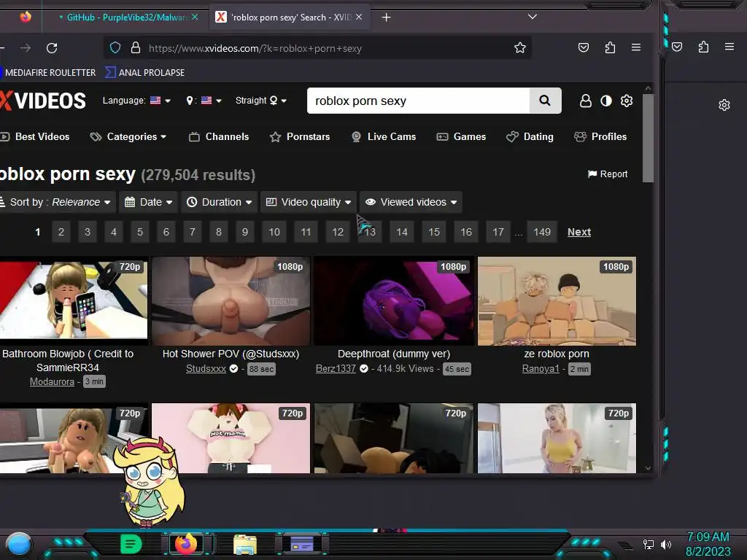Expand the Date filter dropdown
This screenshot has width=747, height=560.
149,202
